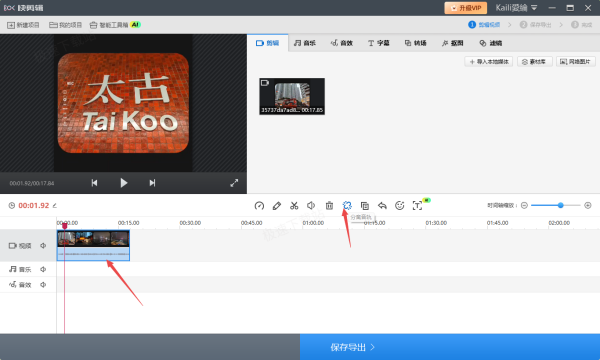
Task: Open the clip volume tool
Action: 311,206
